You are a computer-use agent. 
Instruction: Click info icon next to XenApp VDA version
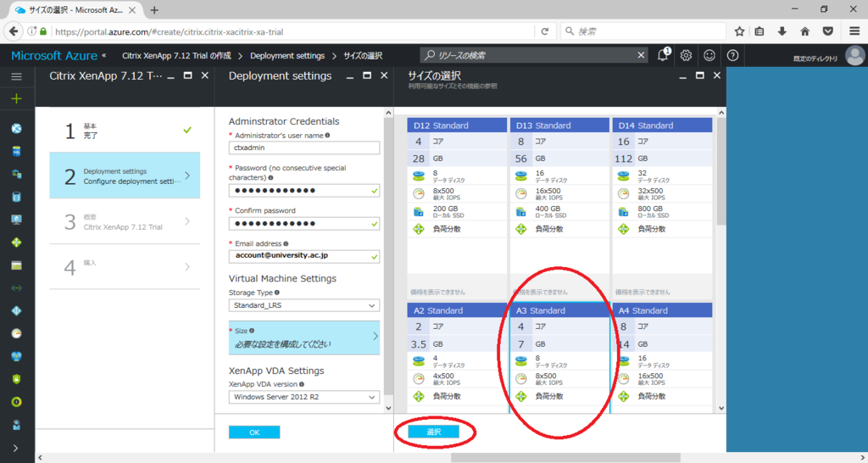[x=302, y=384]
